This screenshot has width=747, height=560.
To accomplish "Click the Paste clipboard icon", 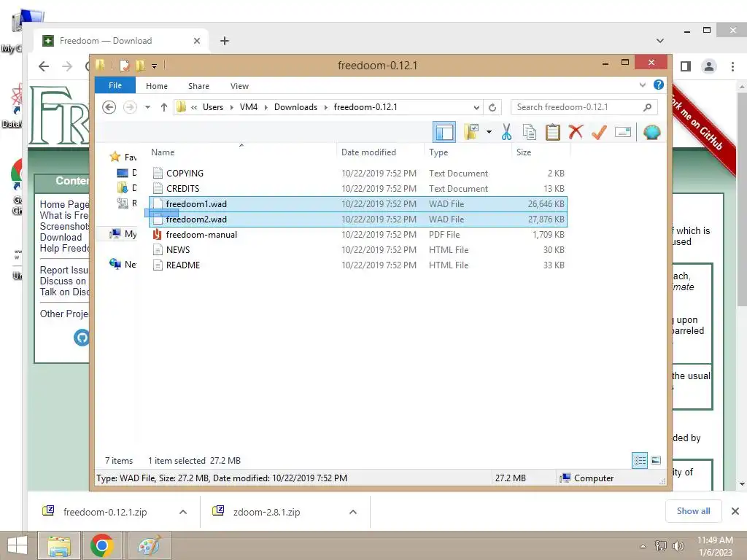I will tap(553, 132).
